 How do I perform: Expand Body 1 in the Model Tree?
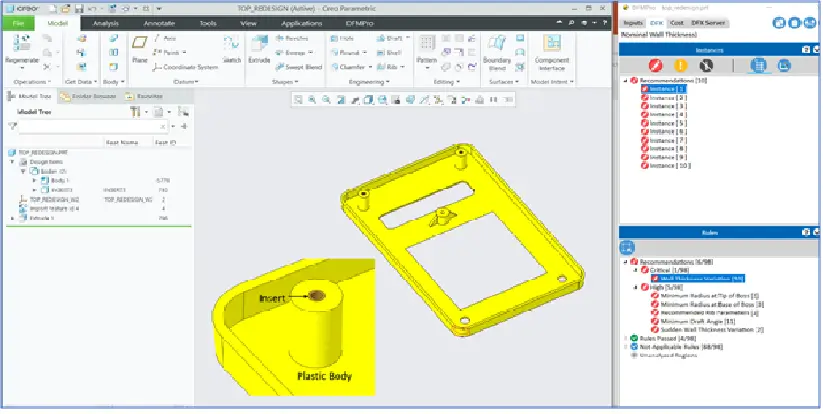35,181
